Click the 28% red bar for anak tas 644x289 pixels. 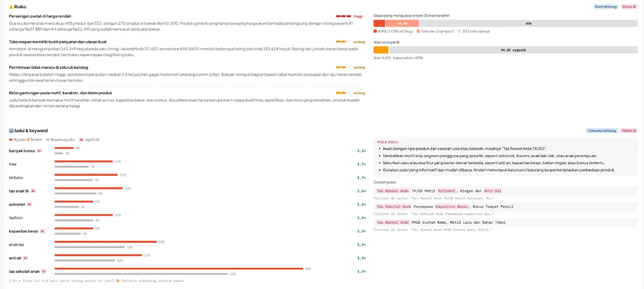[x=106, y=242]
